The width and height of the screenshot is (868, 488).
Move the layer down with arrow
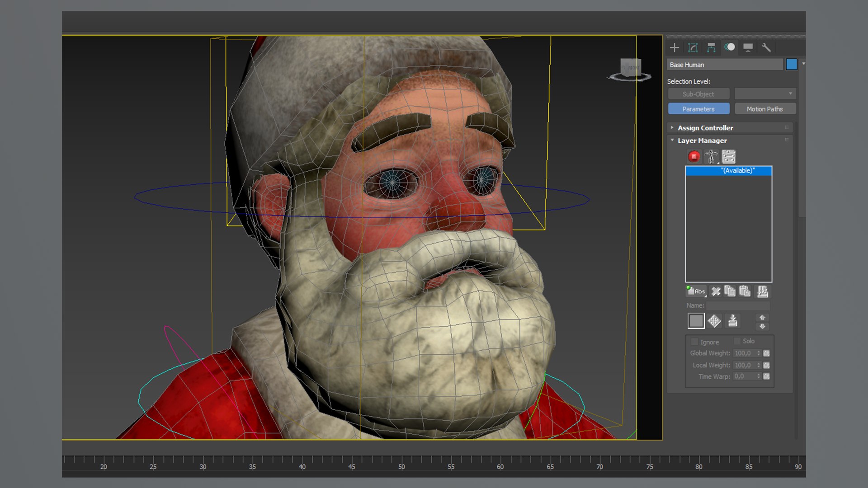[762, 326]
